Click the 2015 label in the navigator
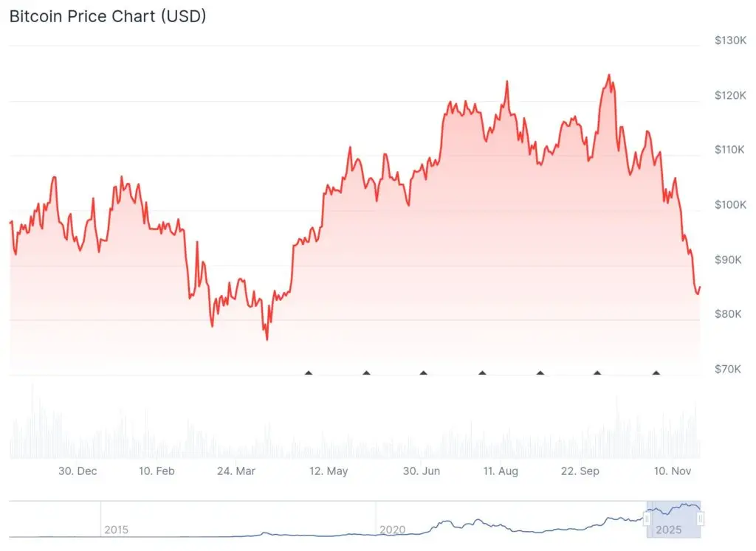Image resolution: width=756 pixels, height=551 pixels. click(117, 530)
